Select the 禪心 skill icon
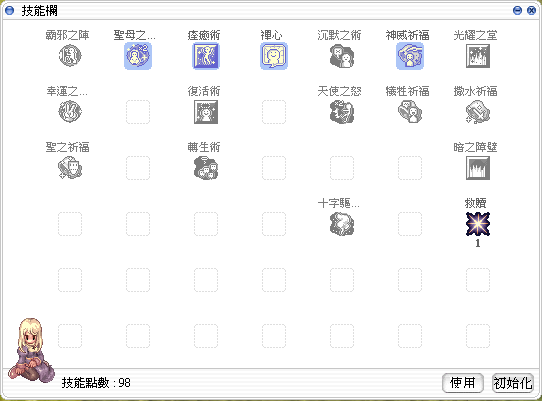The width and height of the screenshot is (542, 401). click(x=274, y=56)
